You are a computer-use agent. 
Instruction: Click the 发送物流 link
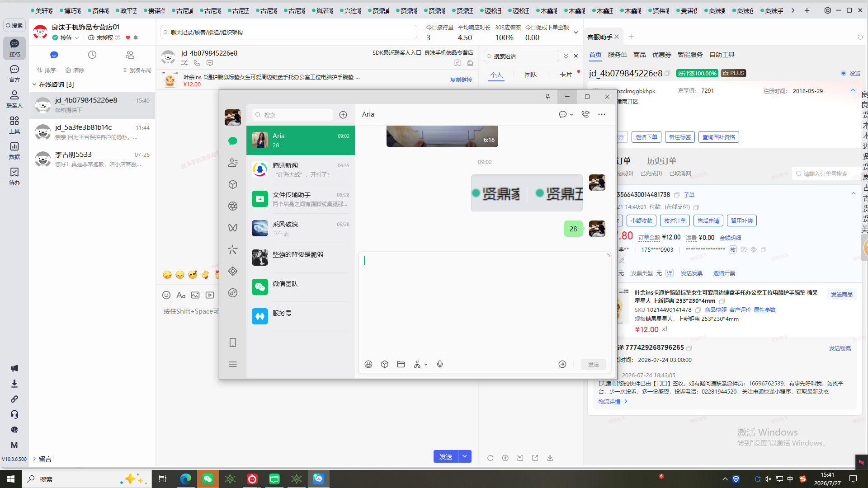[x=840, y=348]
